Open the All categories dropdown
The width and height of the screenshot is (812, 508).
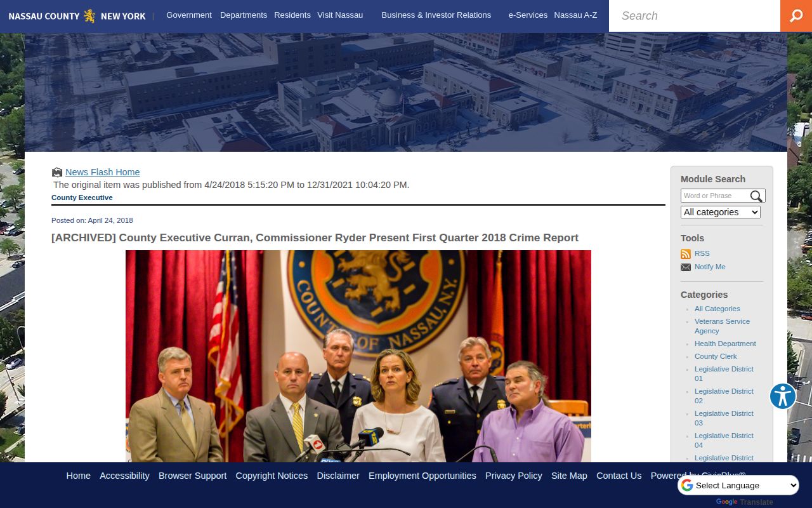pyautogui.click(x=721, y=212)
